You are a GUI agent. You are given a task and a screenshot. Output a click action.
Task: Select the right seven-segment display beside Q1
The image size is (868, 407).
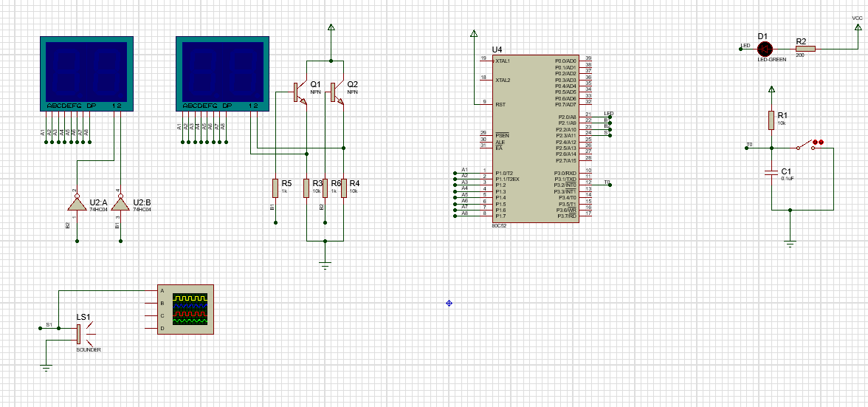223,74
